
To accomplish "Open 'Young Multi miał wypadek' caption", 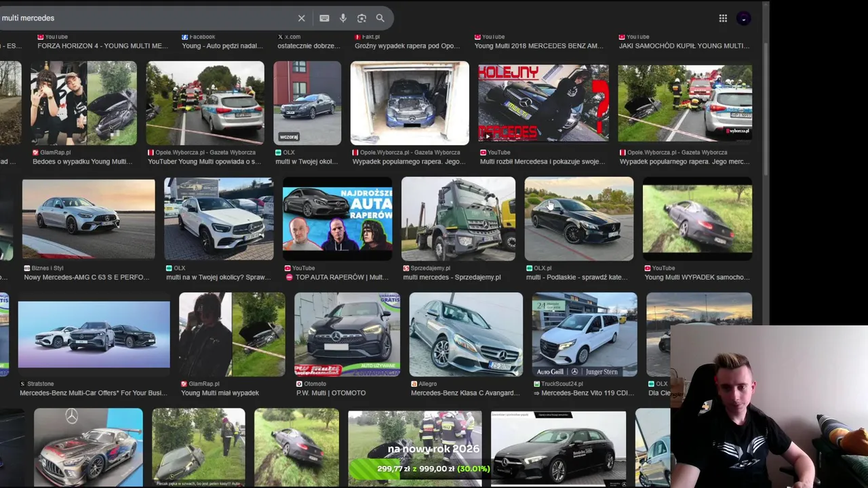I will click(x=220, y=393).
